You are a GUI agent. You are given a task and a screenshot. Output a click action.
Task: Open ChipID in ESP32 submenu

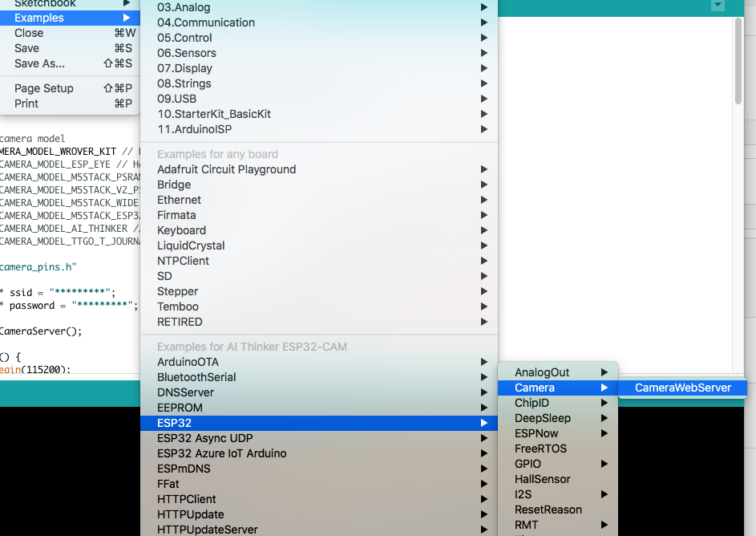558,403
